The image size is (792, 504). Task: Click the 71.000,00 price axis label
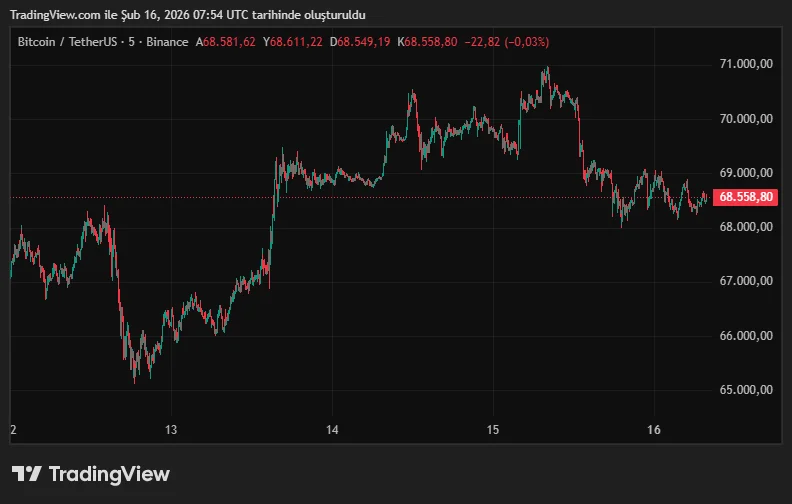click(x=746, y=64)
